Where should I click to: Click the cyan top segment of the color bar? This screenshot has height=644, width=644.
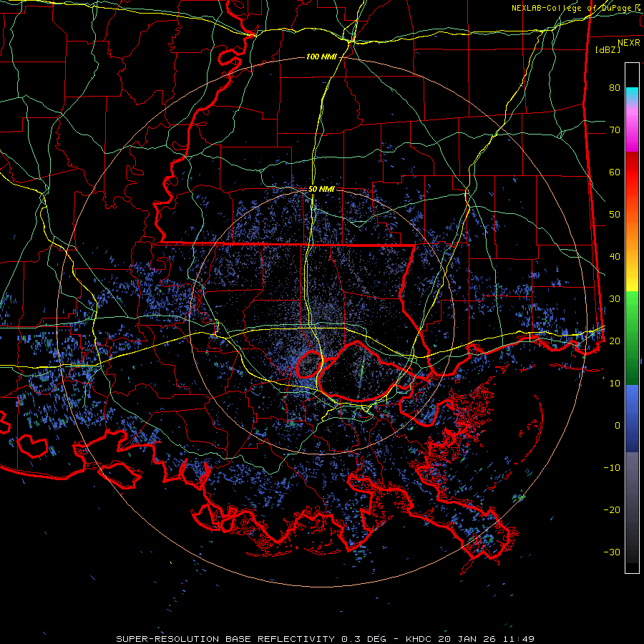632,95
